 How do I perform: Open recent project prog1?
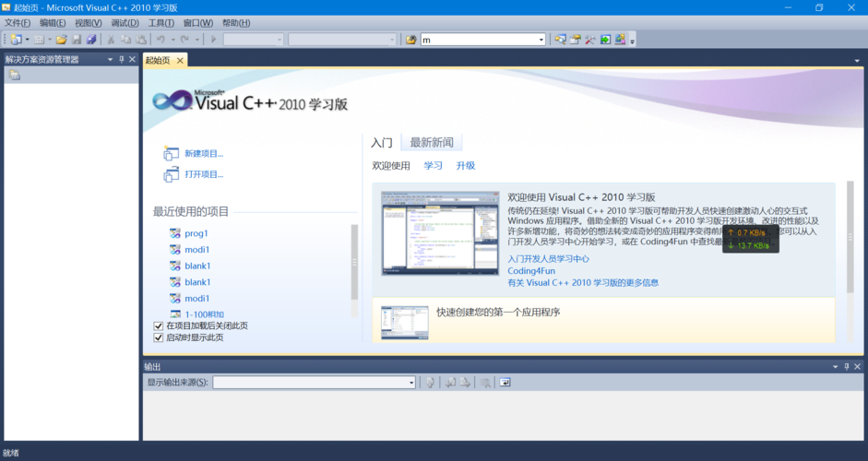(196, 233)
